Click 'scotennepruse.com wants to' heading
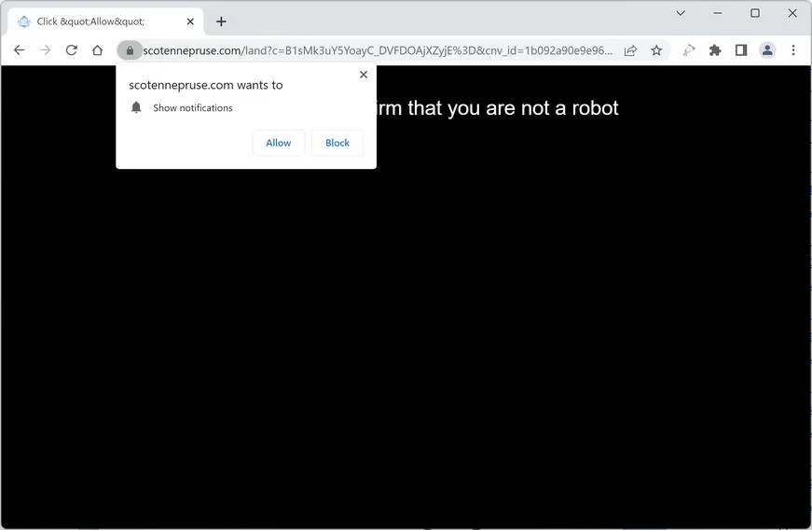The width and height of the screenshot is (812, 530). (x=206, y=85)
